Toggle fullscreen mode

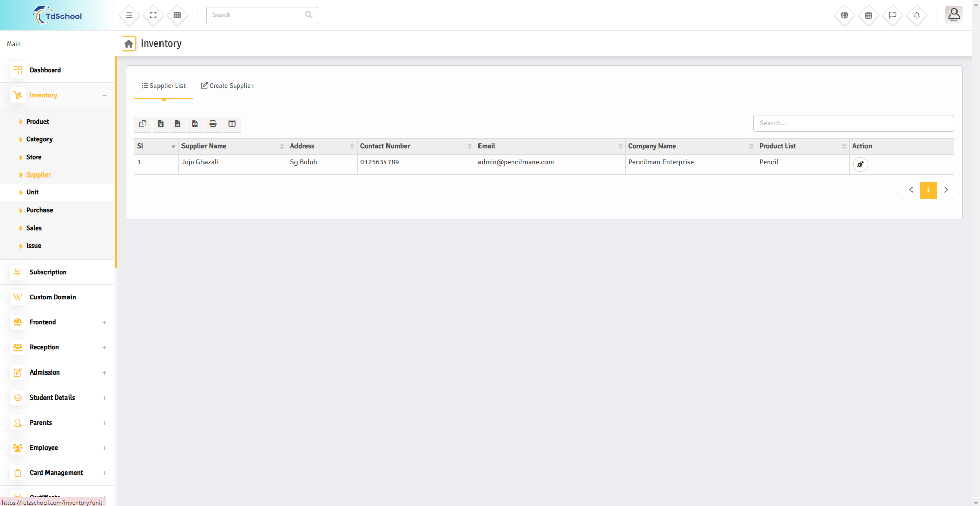pyautogui.click(x=153, y=15)
